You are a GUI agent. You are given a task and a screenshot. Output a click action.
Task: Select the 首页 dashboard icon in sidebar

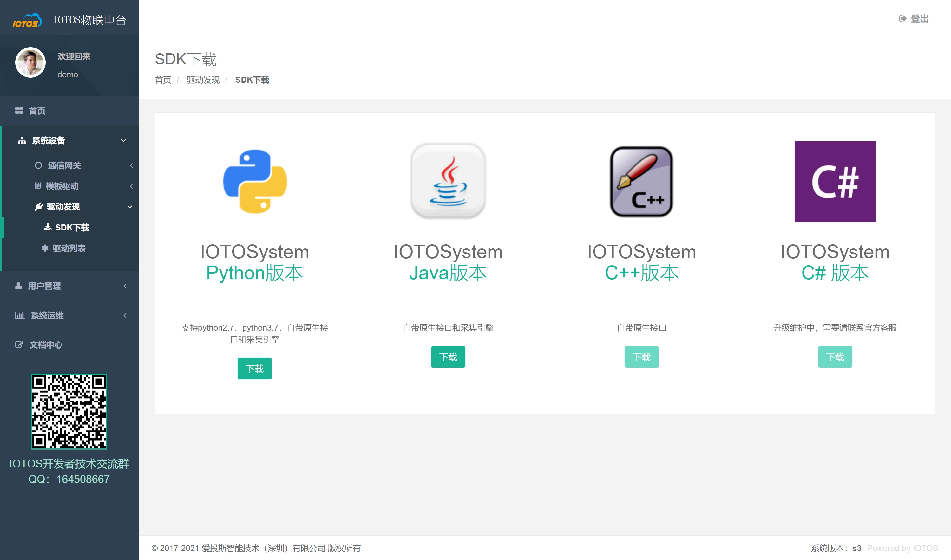click(x=20, y=111)
